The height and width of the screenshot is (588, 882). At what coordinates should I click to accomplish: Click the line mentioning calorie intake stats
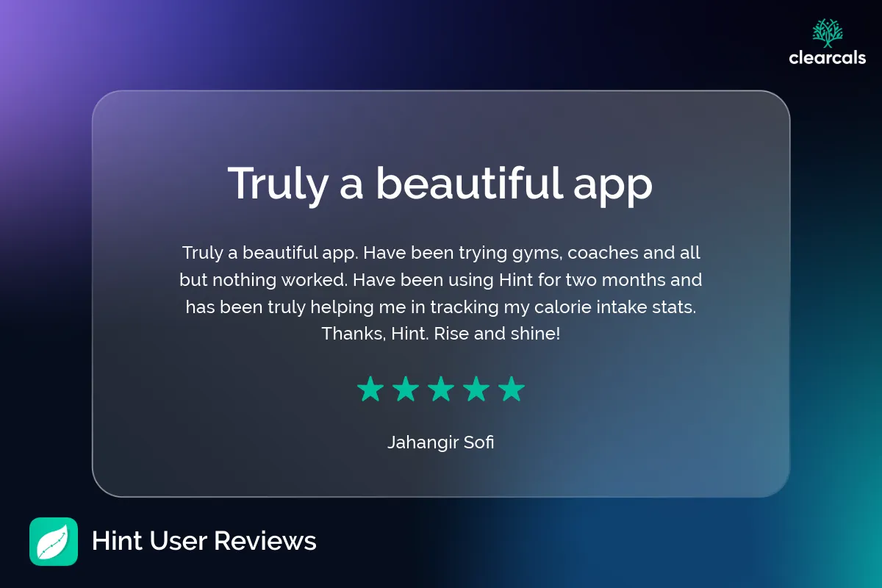[441, 307]
